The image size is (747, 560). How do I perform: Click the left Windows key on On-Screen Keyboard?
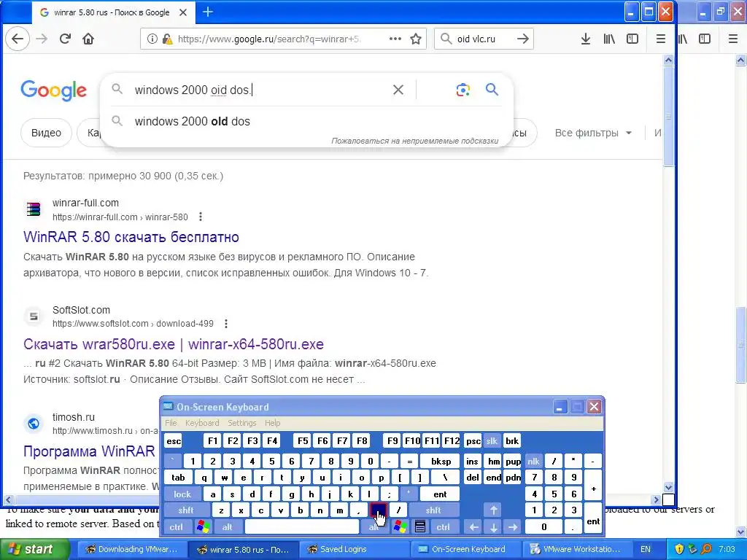(x=204, y=526)
